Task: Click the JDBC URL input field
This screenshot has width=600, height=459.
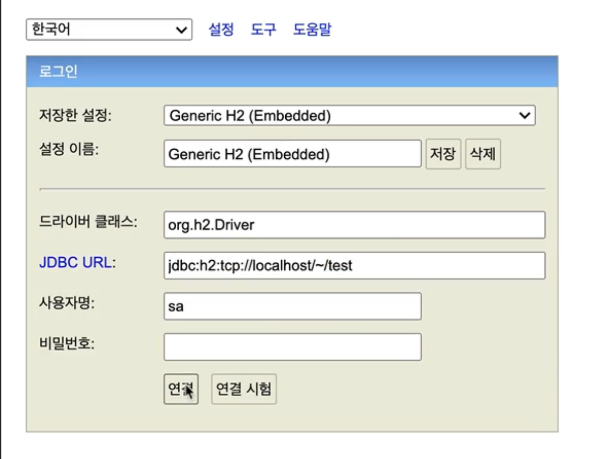Action: pos(354,265)
